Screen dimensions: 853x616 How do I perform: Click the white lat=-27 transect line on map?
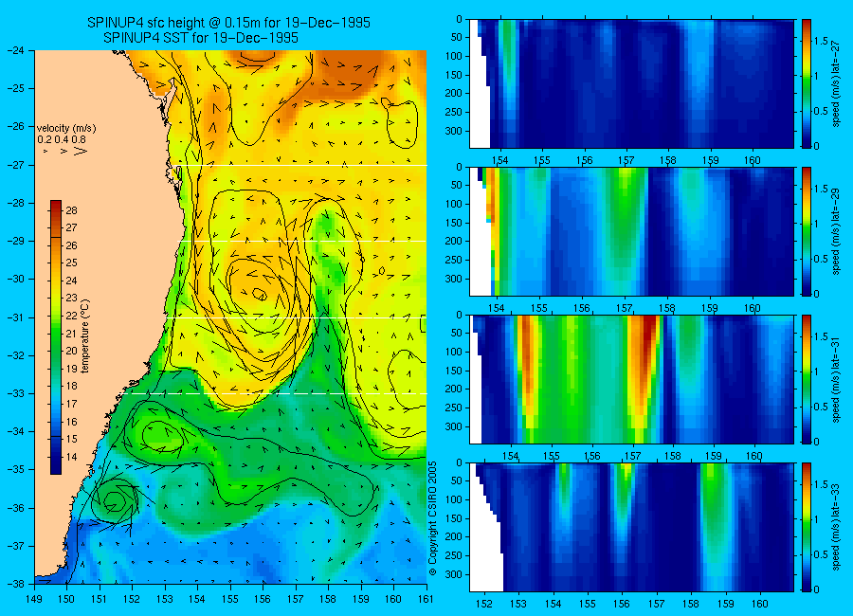tap(303, 165)
